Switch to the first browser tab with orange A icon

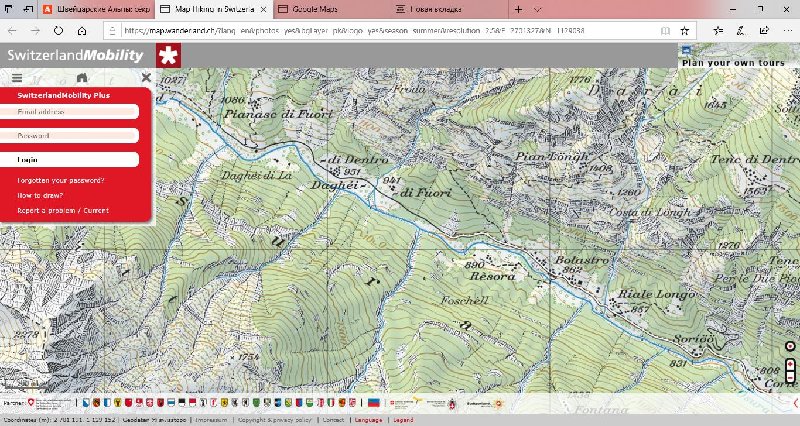click(96, 9)
